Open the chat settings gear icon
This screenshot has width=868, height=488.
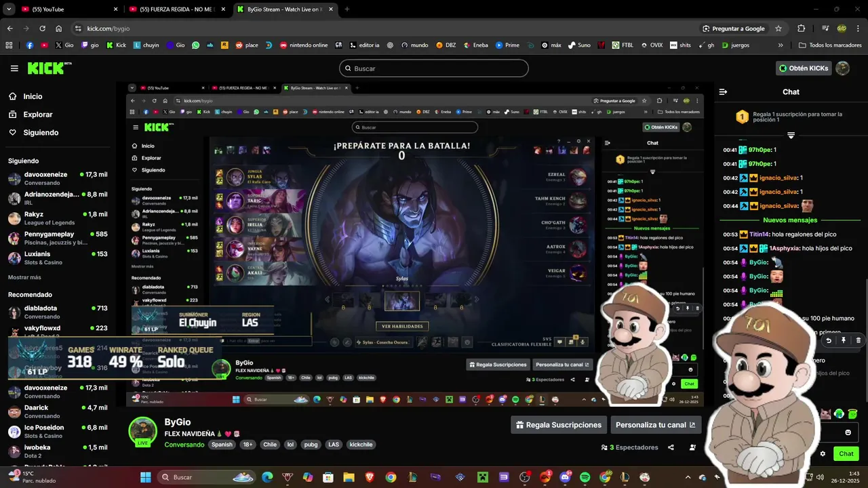pos(823,453)
